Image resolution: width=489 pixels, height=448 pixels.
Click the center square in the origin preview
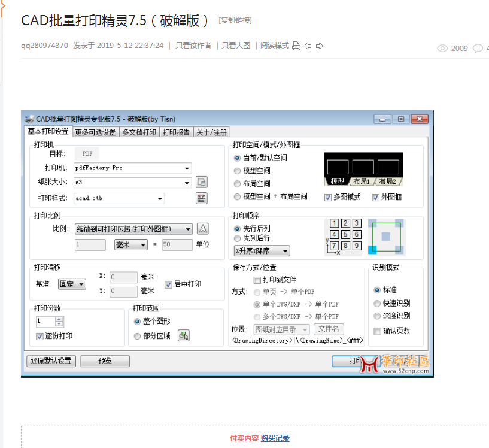386,237
